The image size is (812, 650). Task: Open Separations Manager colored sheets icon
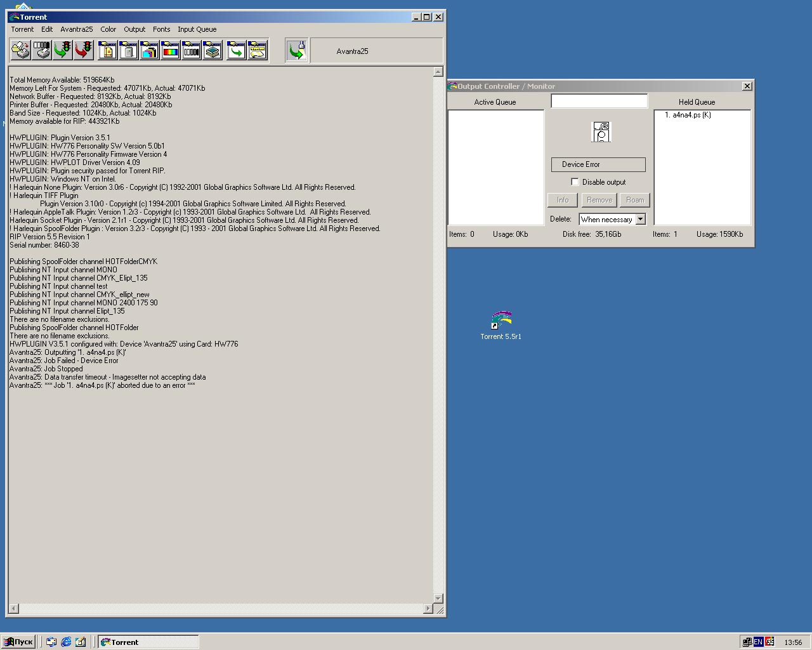point(150,50)
